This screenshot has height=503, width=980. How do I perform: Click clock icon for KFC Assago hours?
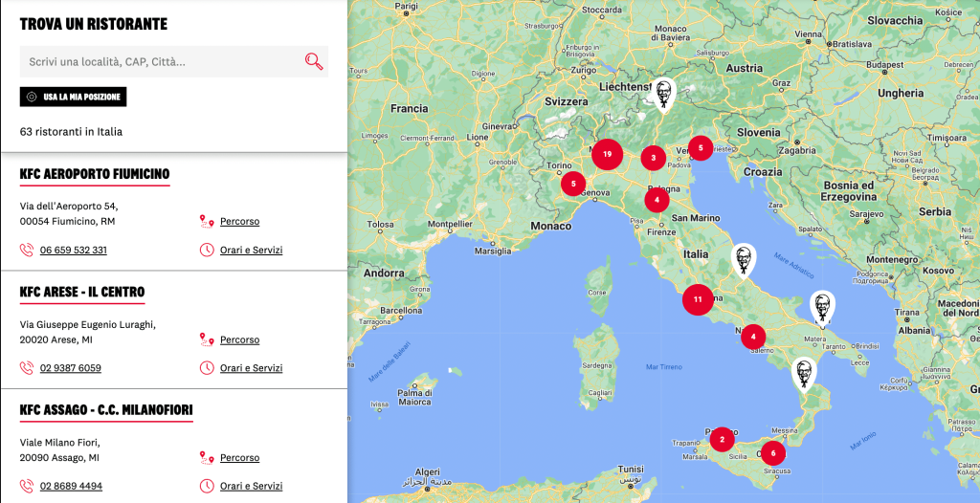click(x=207, y=486)
